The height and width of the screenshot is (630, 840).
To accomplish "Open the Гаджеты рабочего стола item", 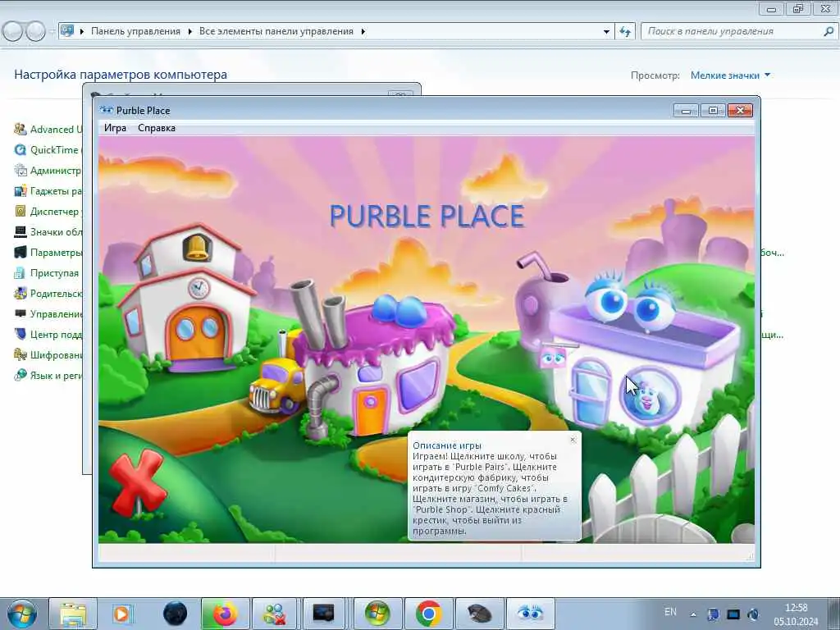I will 48,190.
